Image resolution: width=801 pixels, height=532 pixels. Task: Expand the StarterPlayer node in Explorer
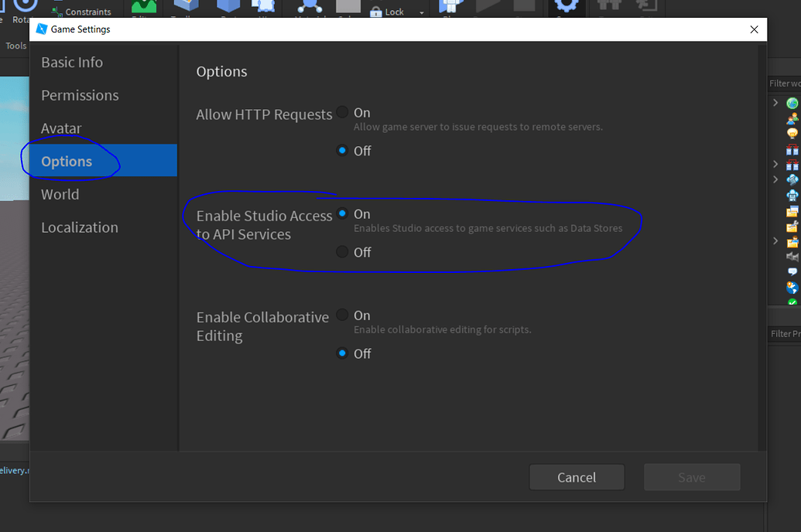click(775, 241)
